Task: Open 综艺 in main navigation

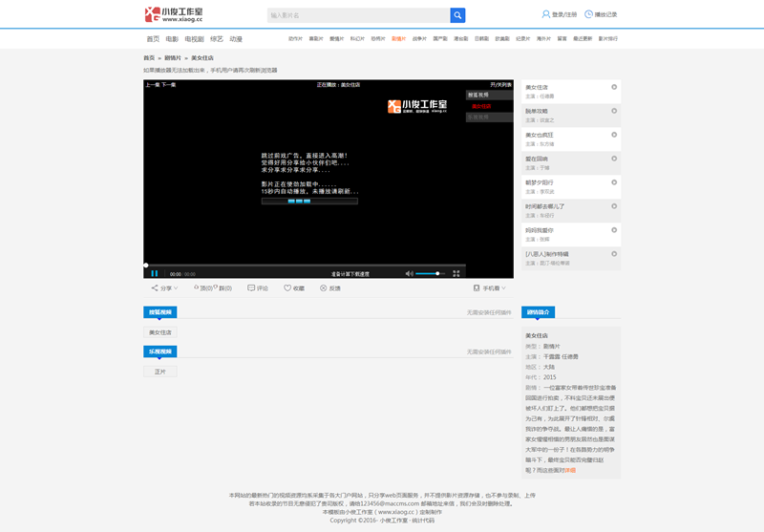Action: coord(217,39)
